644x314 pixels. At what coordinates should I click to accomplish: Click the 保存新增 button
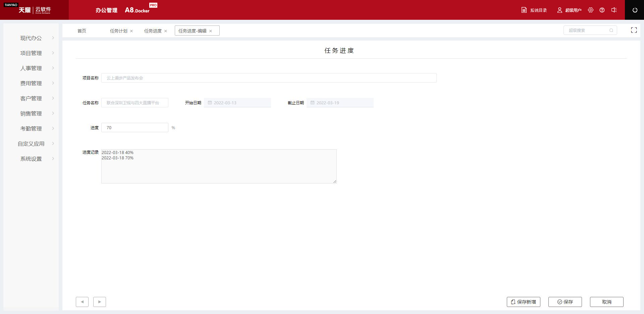(523, 302)
